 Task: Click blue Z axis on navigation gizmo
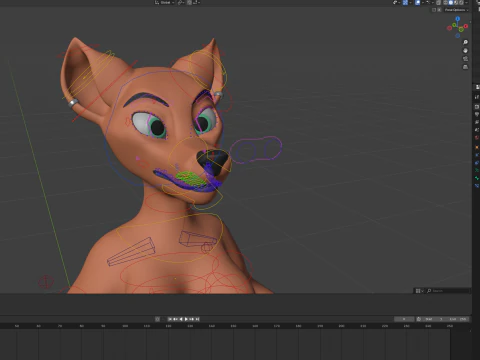(x=458, y=19)
